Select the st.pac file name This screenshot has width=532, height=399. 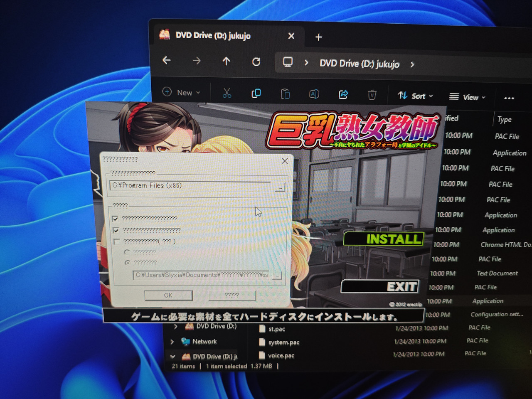(x=277, y=329)
